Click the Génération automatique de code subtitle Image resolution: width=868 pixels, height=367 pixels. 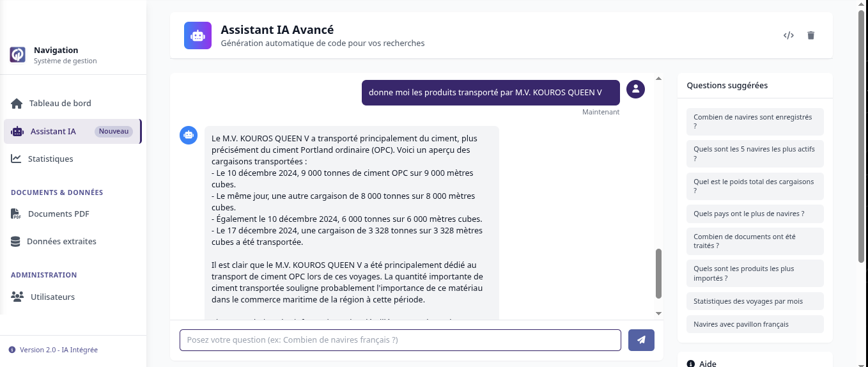[x=323, y=43]
